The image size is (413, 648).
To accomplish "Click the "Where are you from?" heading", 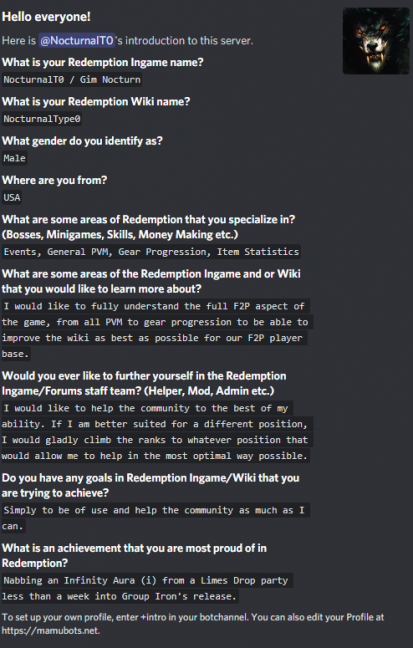I will pyautogui.click(x=54, y=180).
